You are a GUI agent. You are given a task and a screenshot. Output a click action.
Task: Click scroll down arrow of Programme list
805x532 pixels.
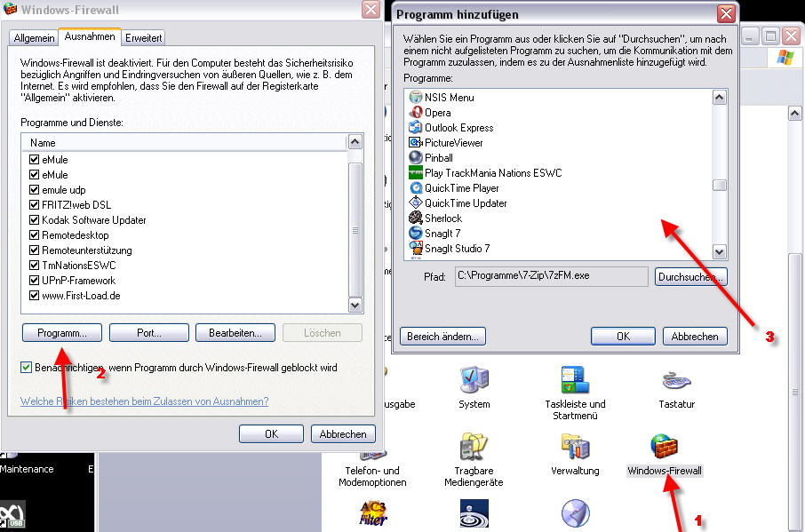tap(720, 252)
